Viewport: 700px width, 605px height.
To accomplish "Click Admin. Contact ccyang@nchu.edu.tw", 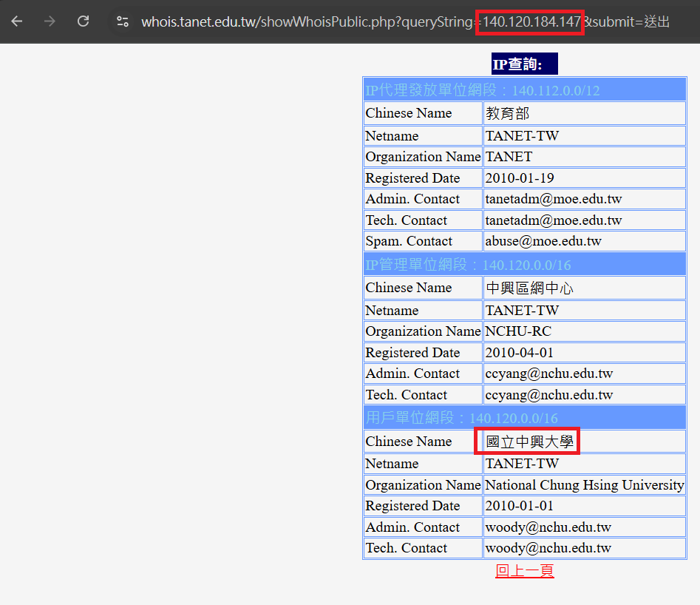I will [x=585, y=373].
